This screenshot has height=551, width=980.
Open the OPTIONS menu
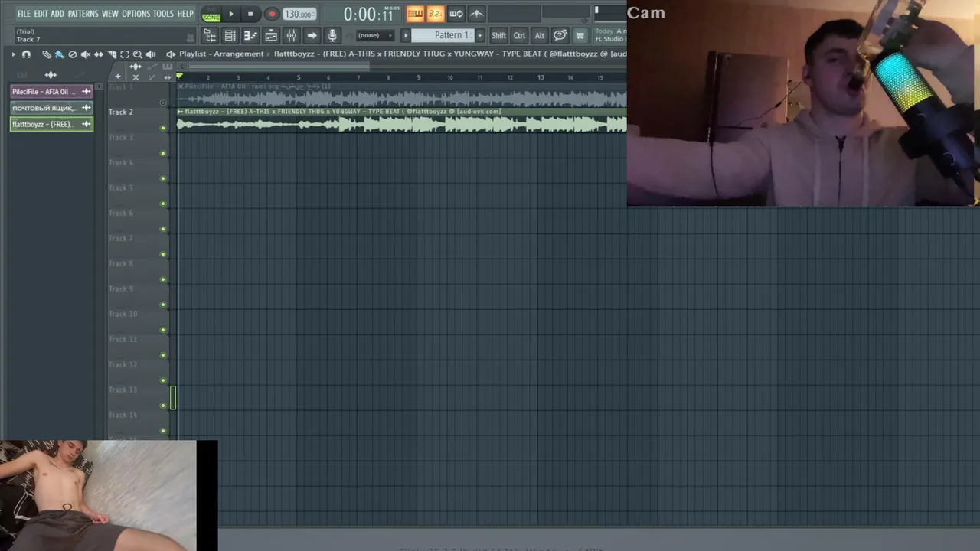136,14
